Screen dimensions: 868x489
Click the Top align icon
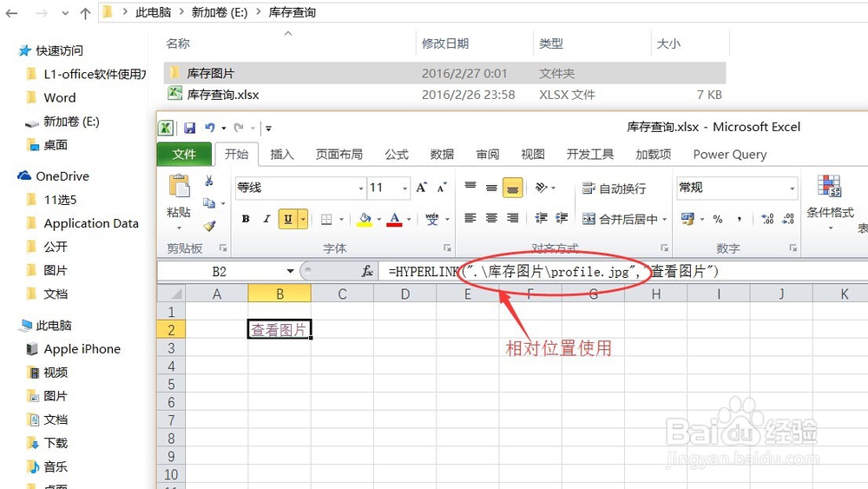(x=470, y=187)
